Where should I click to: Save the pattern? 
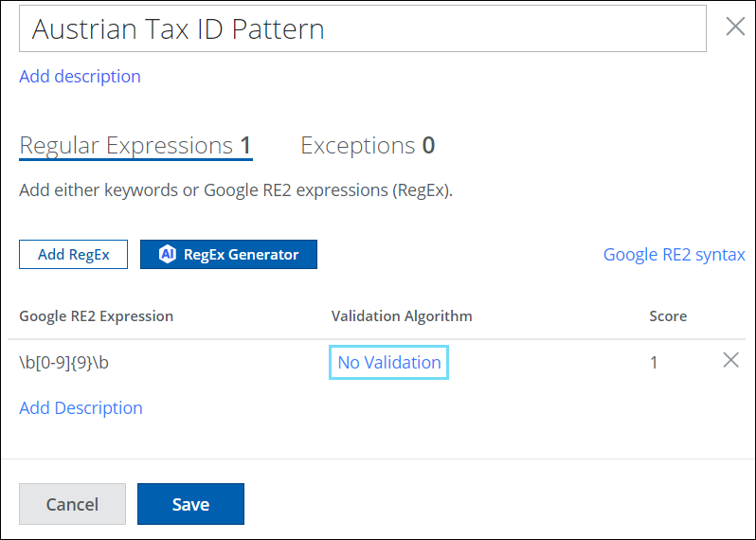190,504
